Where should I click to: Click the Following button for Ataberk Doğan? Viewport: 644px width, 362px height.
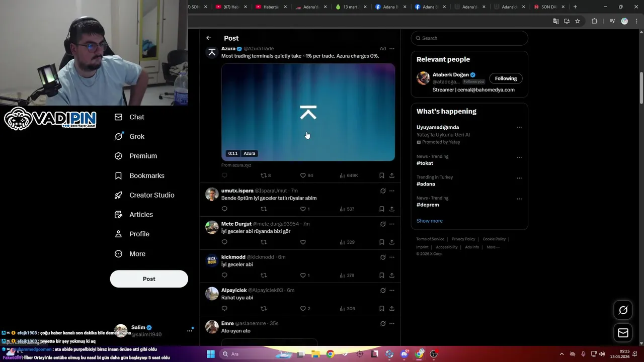[506, 78]
